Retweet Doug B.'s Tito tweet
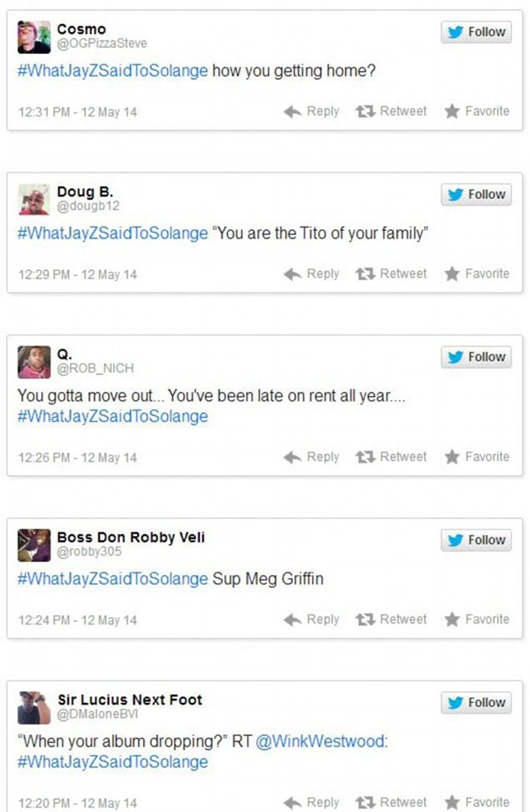The width and height of the screenshot is (530, 812). click(x=391, y=274)
